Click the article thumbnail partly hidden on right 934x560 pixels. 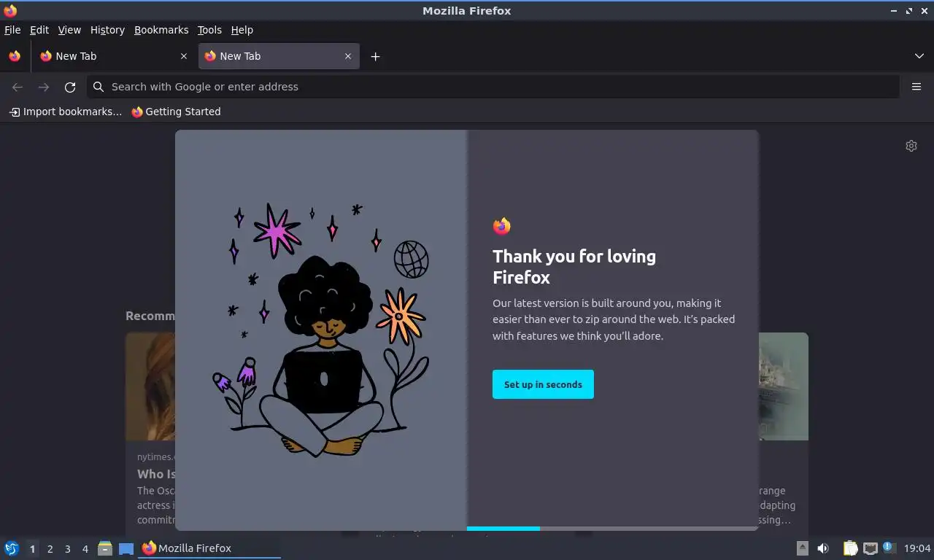click(784, 386)
